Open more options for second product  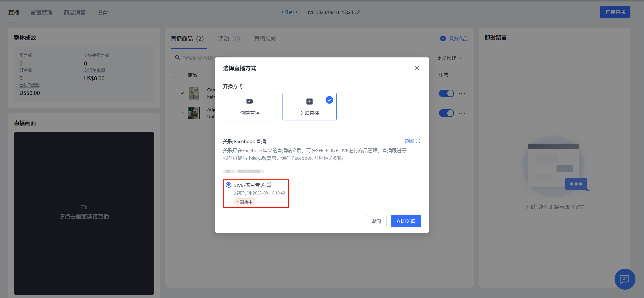click(x=462, y=113)
